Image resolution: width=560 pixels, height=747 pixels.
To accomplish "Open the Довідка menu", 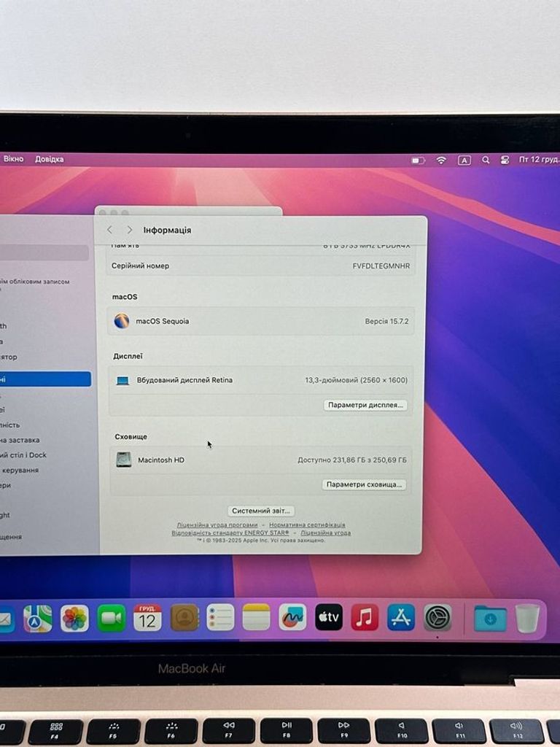I will [49, 159].
